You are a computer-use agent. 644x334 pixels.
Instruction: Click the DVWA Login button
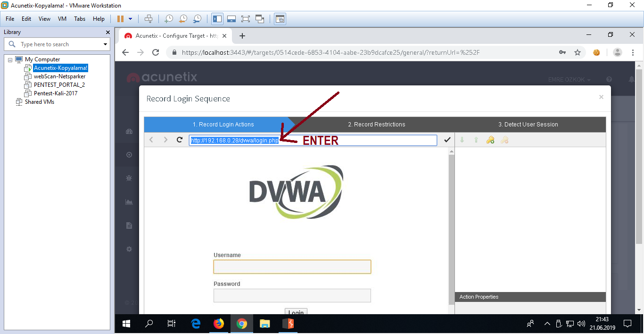[296, 312]
